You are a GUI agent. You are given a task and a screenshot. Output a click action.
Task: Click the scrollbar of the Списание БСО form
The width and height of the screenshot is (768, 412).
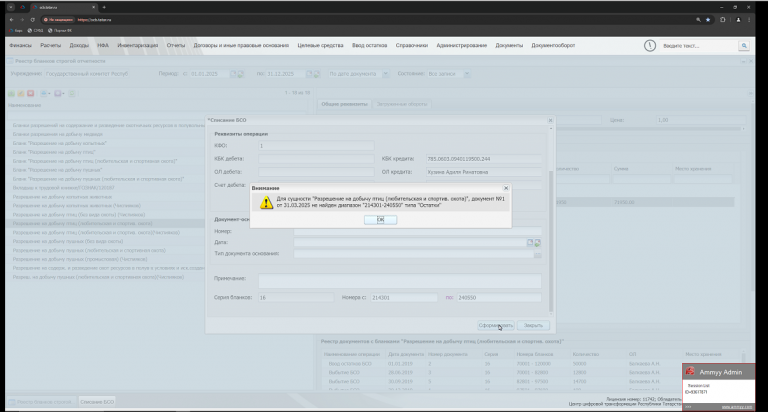[x=551, y=240]
